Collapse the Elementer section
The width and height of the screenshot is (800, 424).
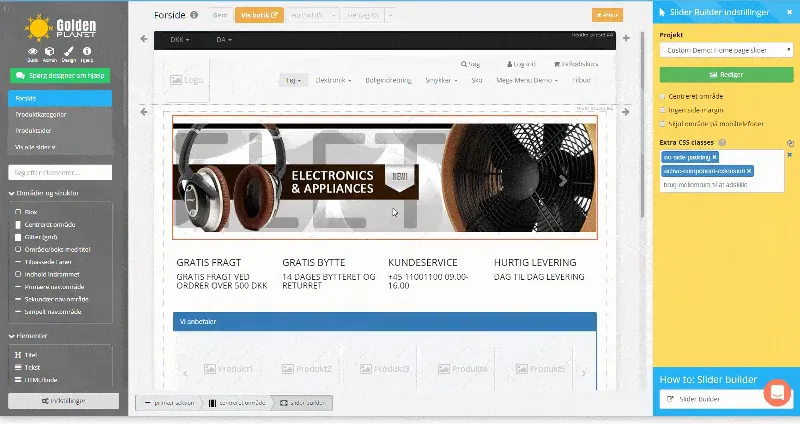coord(28,336)
